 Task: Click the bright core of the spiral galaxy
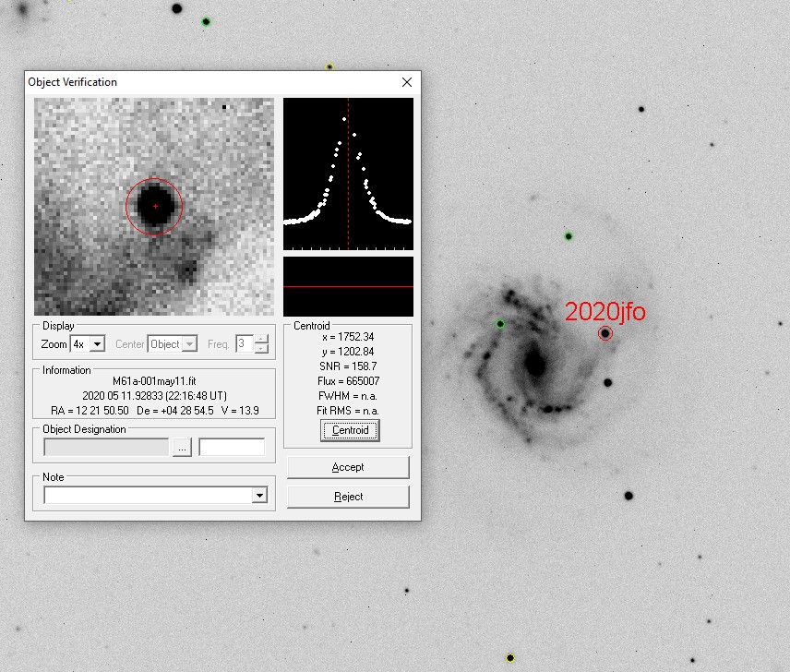tap(534, 364)
